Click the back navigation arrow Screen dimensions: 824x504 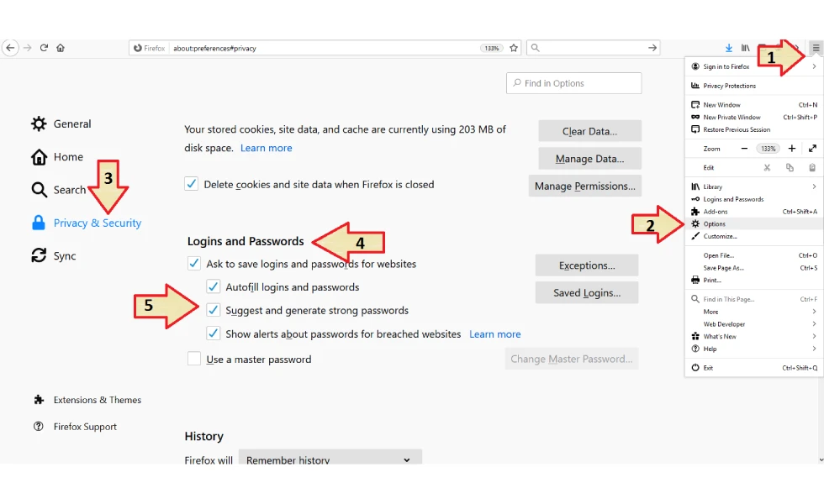coord(10,48)
